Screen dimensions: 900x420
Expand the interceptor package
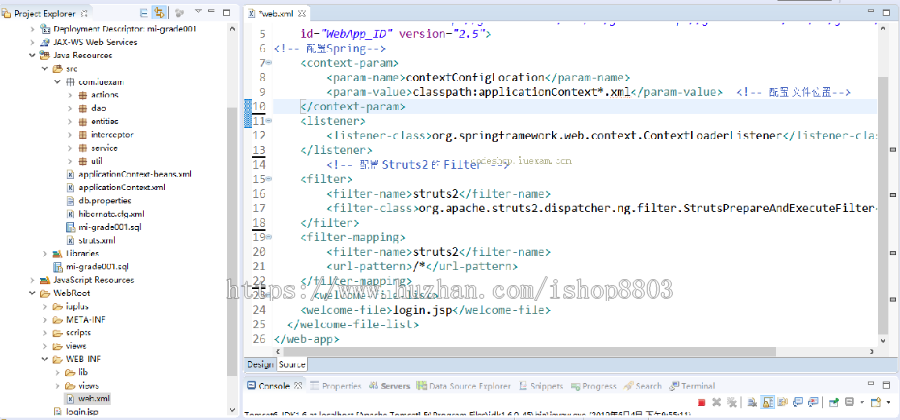pos(71,135)
